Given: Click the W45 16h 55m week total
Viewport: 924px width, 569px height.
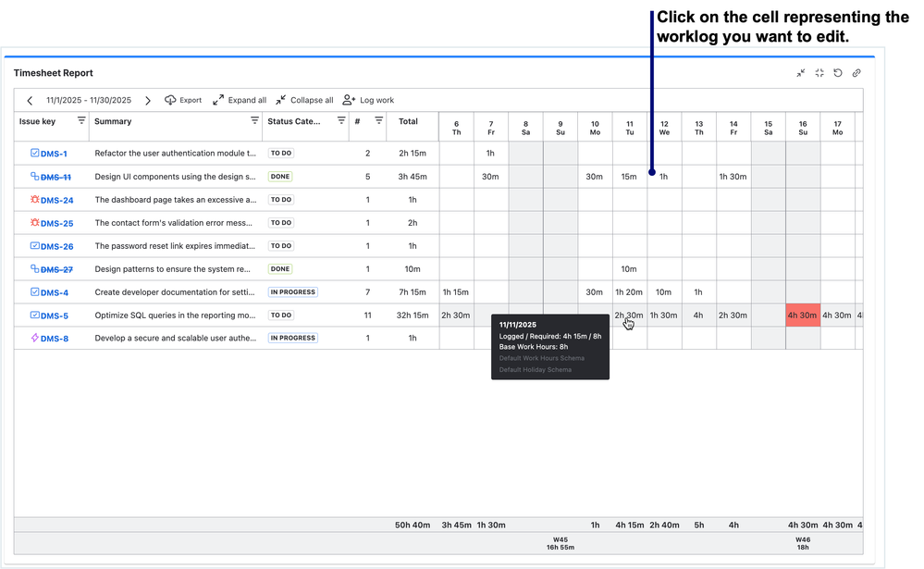Looking at the screenshot, I should pyautogui.click(x=561, y=543).
